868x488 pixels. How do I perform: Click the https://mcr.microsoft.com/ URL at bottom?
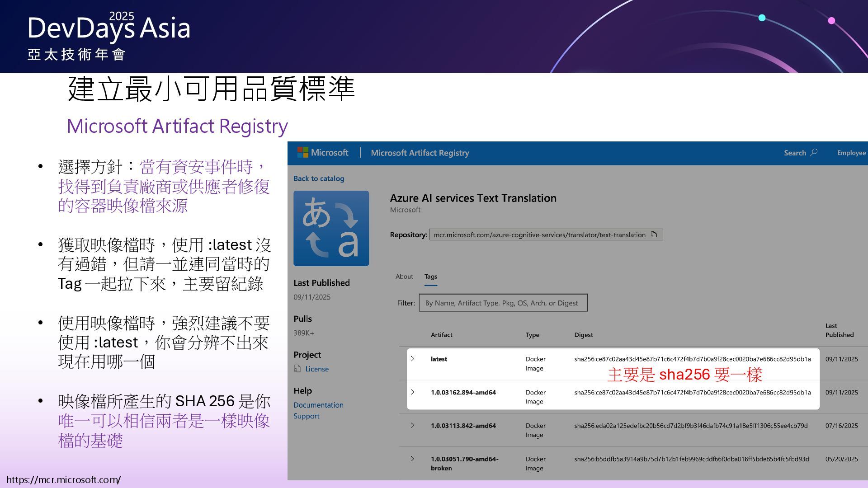[64, 480]
